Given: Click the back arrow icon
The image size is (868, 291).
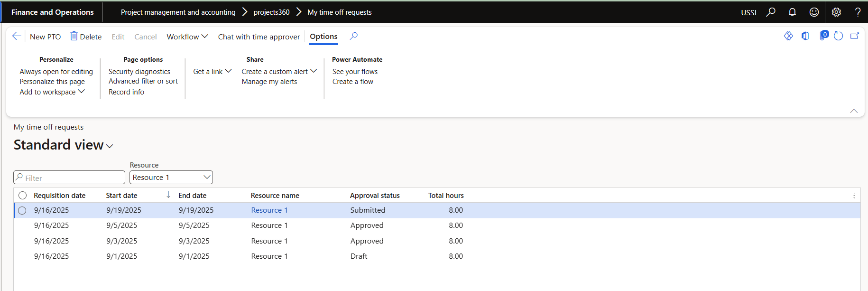Looking at the screenshot, I should pos(17,37).
